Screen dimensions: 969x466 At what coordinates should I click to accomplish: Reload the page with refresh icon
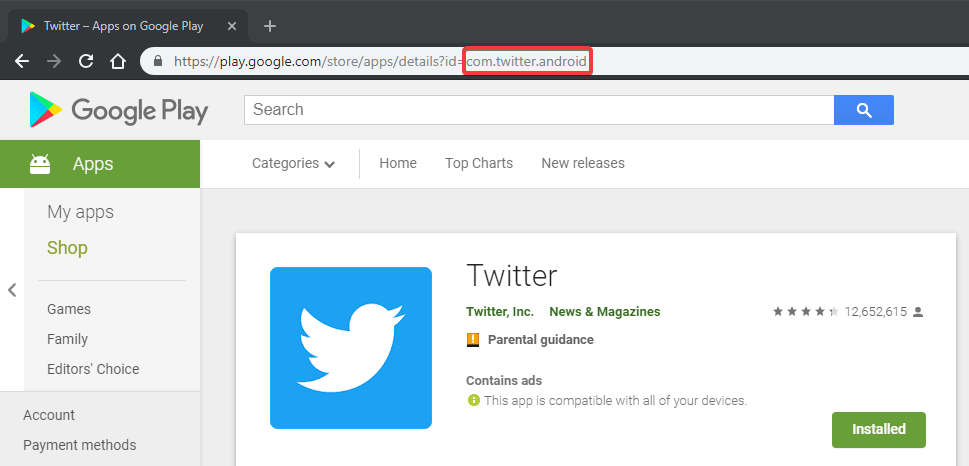(86, 61)
